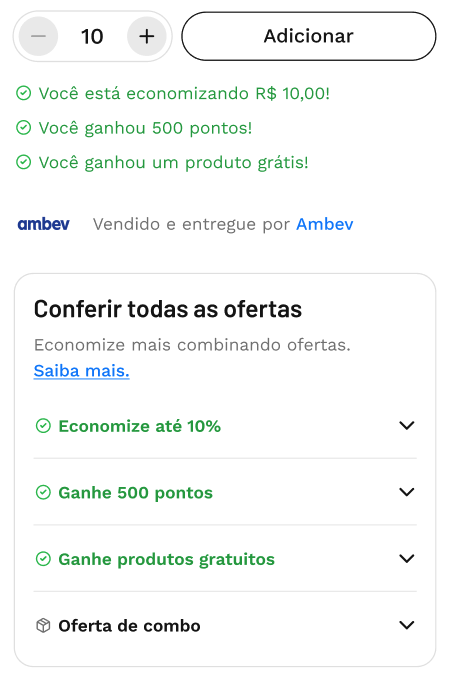
Task: Select the Ganhe 500 pontos row label
Action: pyautogui.click(x=136, y=493)
